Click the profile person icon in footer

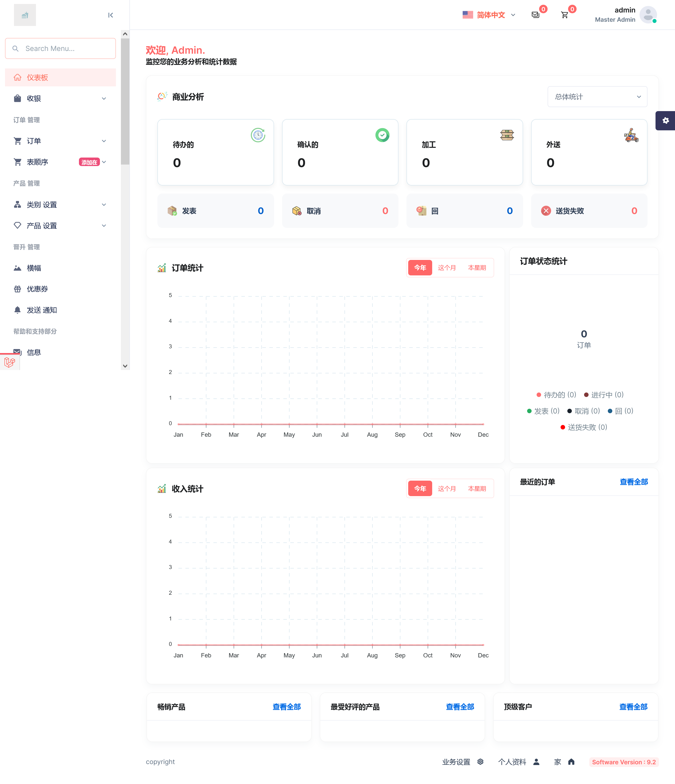point(536,762)
